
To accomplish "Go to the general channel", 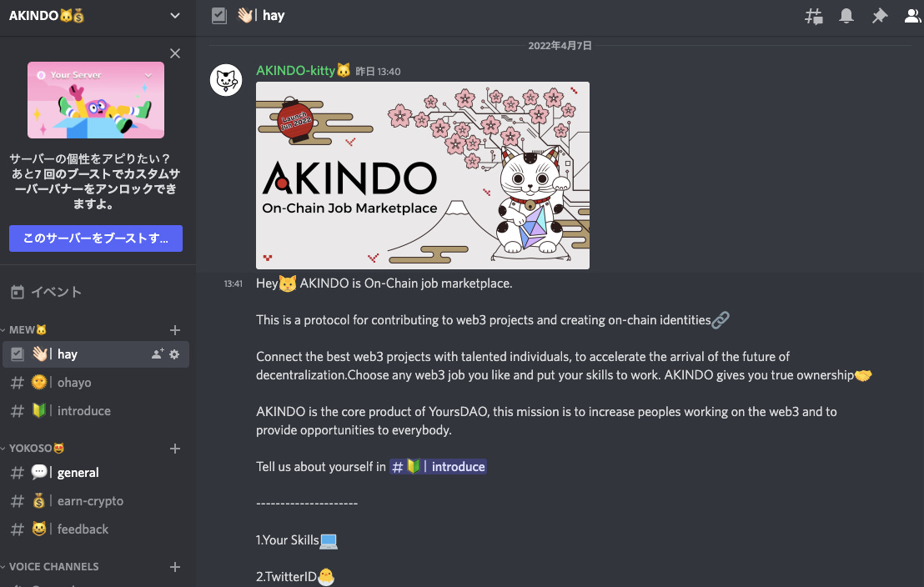I will coord(95,473).
